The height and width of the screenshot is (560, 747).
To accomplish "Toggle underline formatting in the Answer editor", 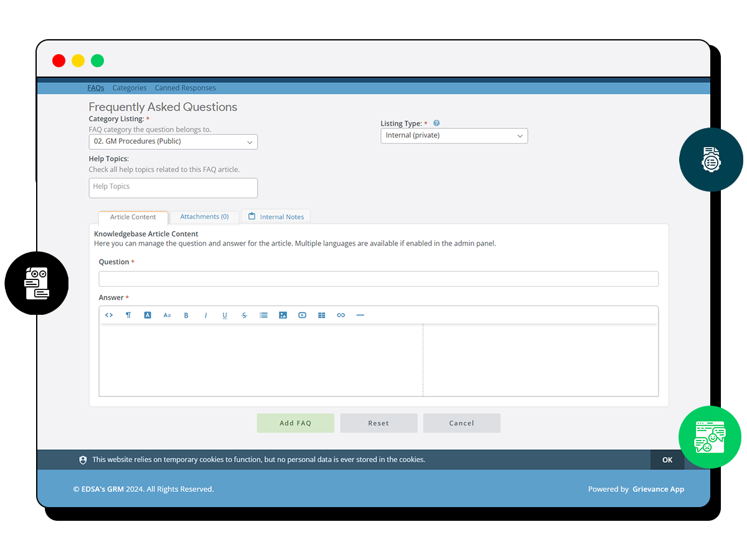I will coord(224,315).
